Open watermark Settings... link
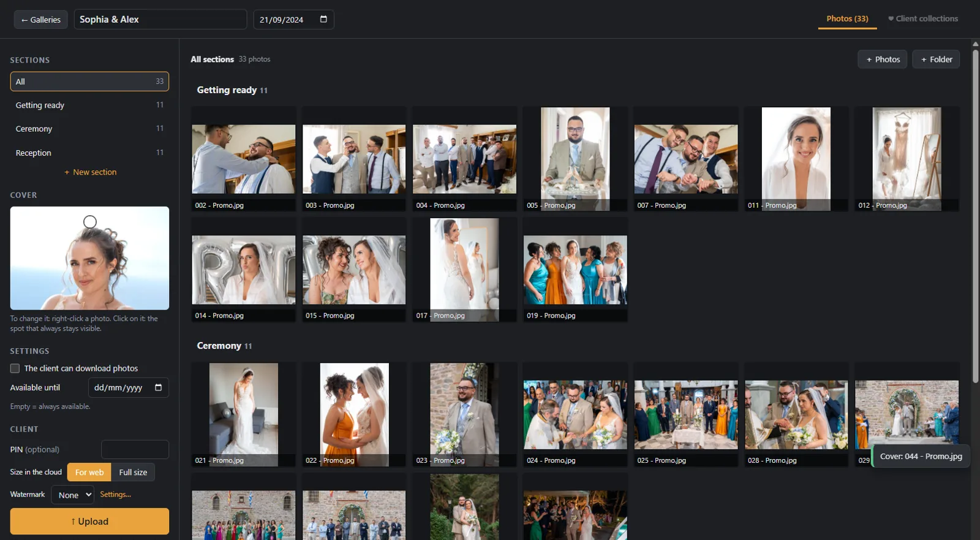980x540 pixels. [x=116, y=494]
